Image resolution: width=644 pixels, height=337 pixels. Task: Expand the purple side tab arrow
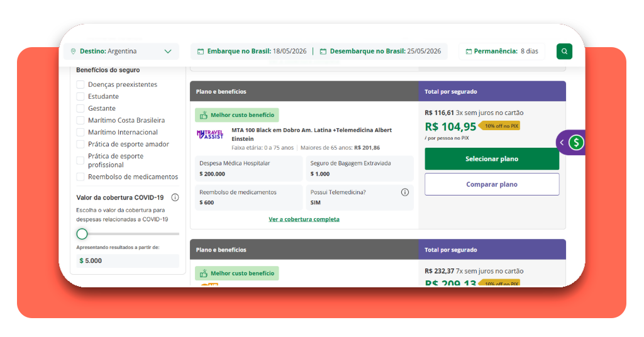[x=562, y=143]
